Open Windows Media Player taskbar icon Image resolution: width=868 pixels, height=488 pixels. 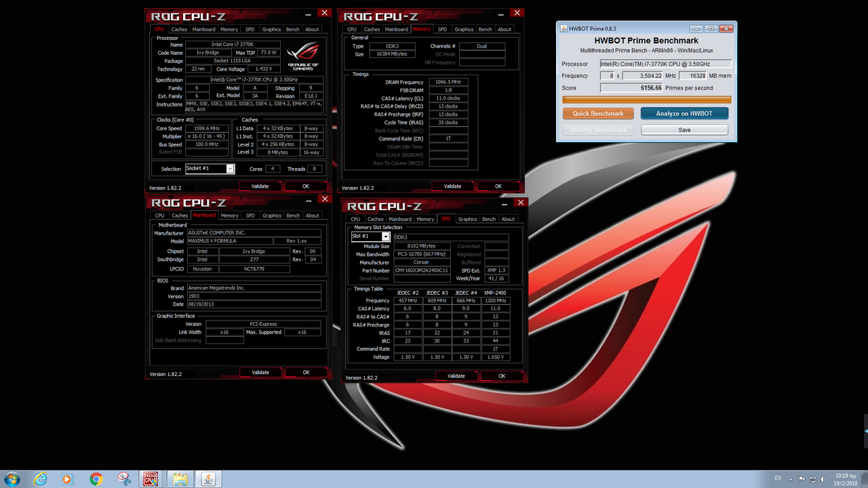(66, 479)
